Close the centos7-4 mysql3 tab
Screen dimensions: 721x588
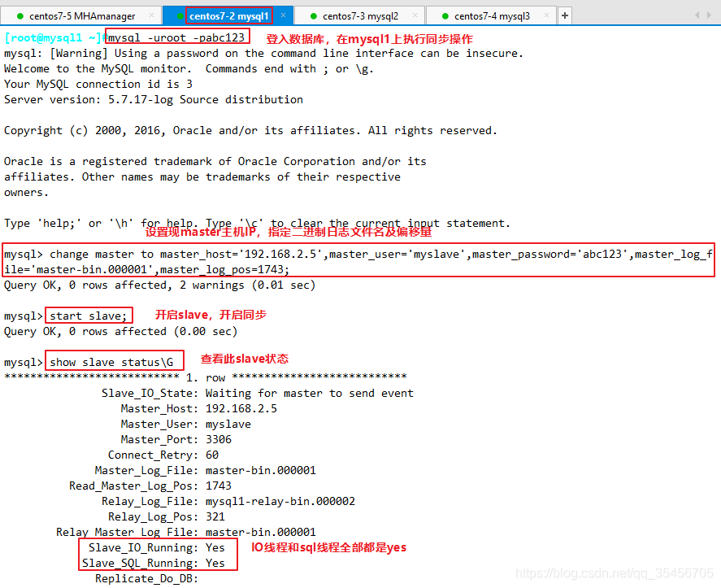[546, 15]
